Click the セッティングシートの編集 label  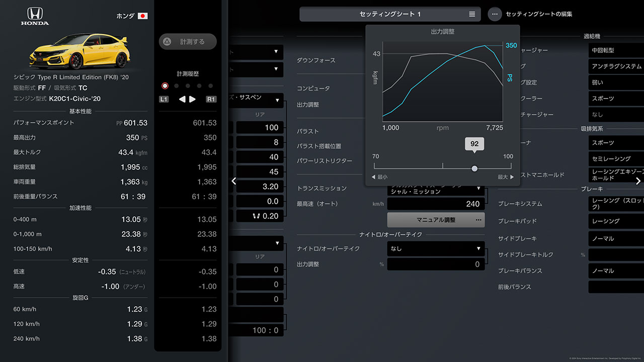click(539, 14)
